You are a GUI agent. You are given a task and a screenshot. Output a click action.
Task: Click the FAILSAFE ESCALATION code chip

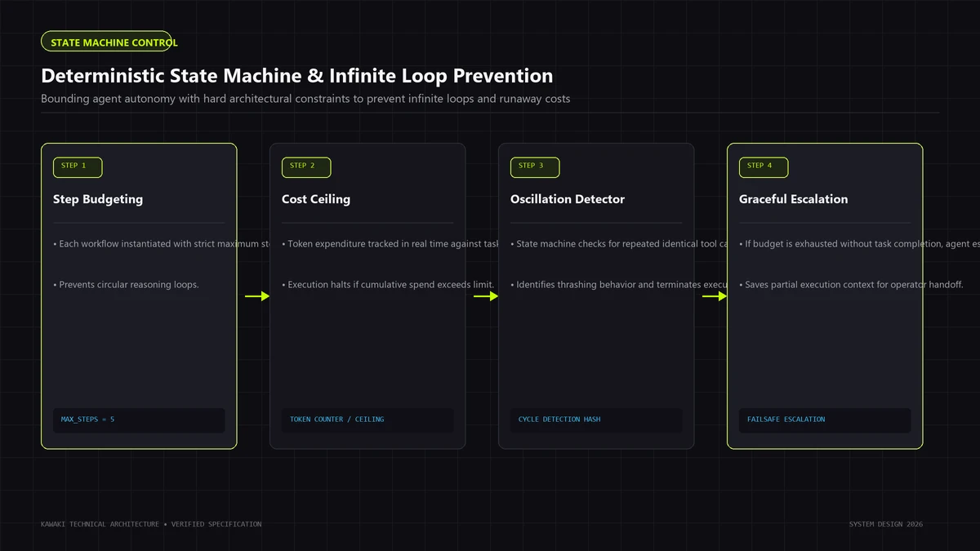(x=825, y=420)
